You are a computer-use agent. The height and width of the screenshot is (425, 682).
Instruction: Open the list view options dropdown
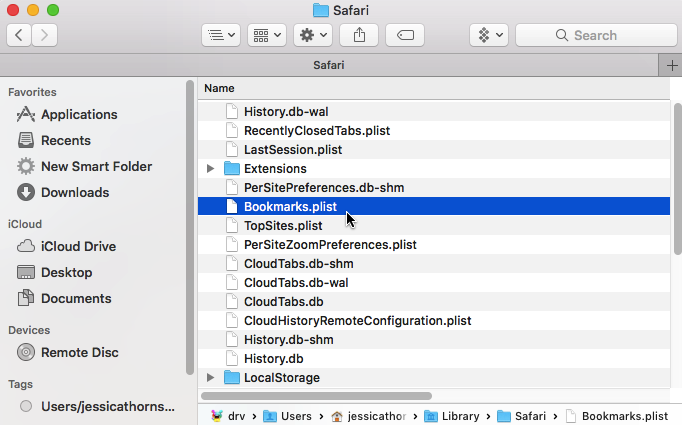[221, 35]
